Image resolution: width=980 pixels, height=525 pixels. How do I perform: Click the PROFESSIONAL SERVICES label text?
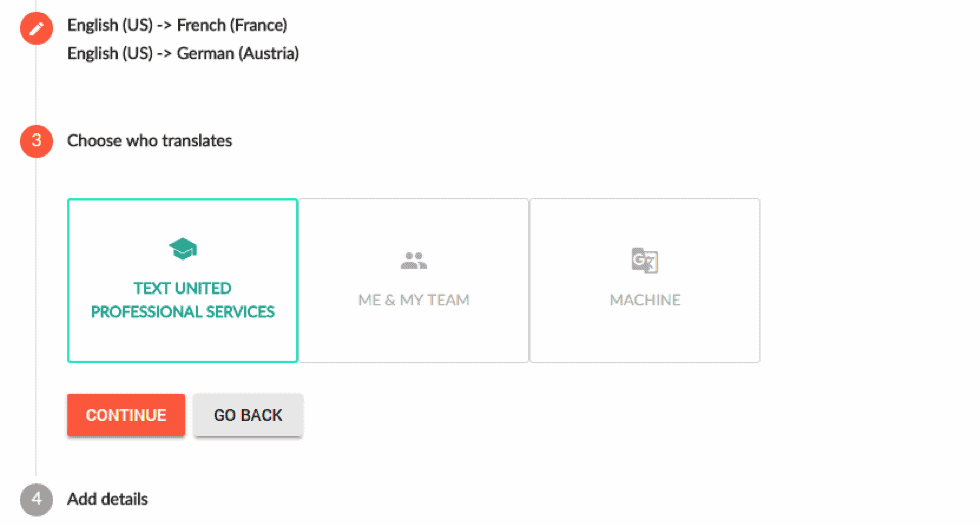click(x=182, y=312)
